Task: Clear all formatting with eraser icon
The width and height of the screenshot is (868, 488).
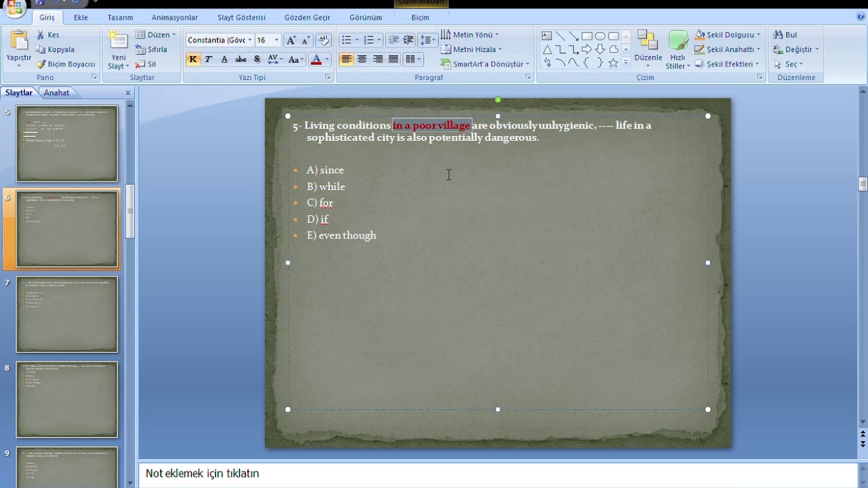Action: coord(323,40)
